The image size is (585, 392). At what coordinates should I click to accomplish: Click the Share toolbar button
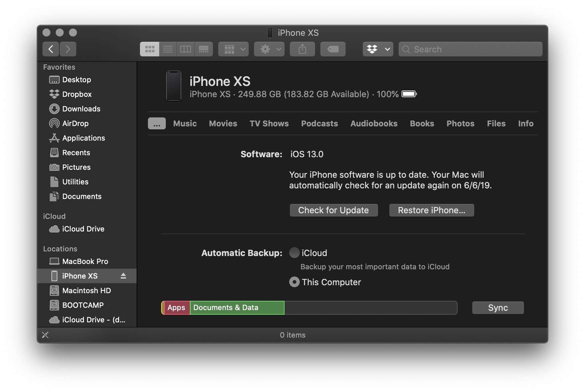click(302, 49)
